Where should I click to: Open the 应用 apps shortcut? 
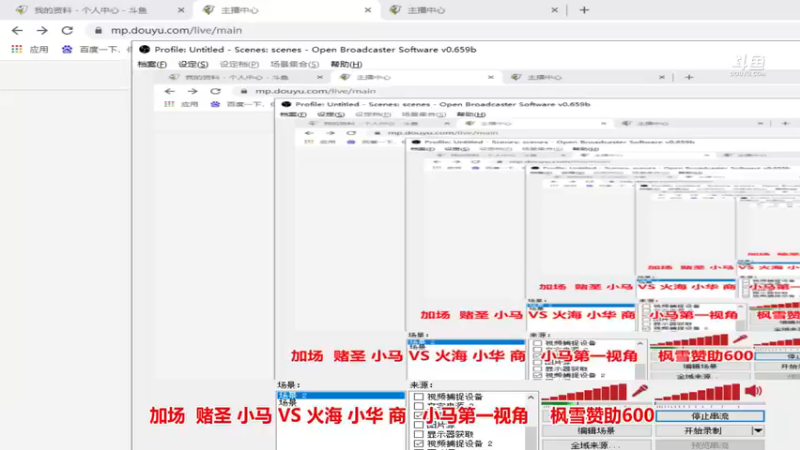click(30, 49)
